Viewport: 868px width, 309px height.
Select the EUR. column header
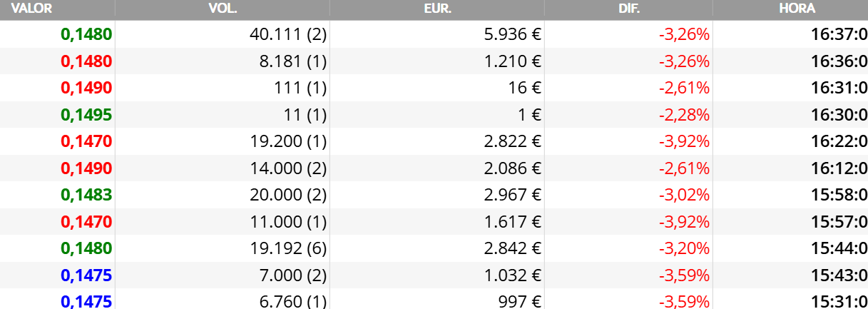point(437,9)
